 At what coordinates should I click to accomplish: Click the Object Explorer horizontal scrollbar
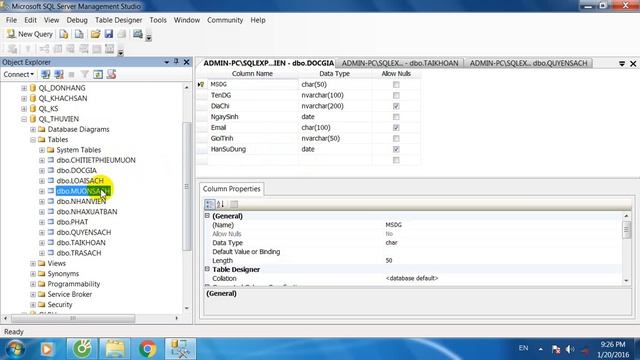(73, 318)
